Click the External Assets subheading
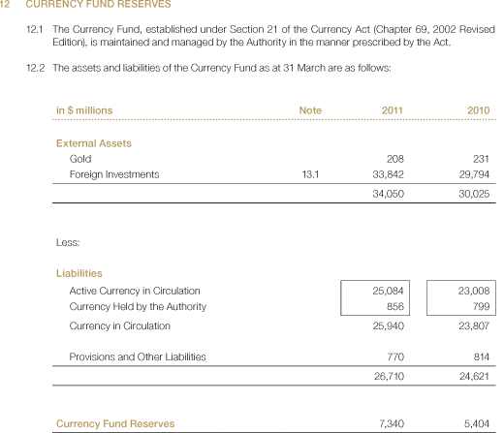This screenshot has width=504, height=433. [94, 143]
